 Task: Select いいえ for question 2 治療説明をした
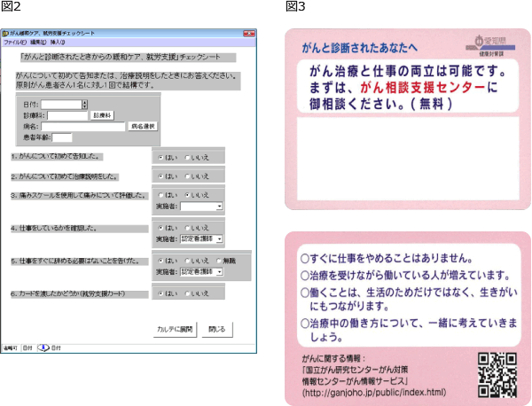click(187, 176)
